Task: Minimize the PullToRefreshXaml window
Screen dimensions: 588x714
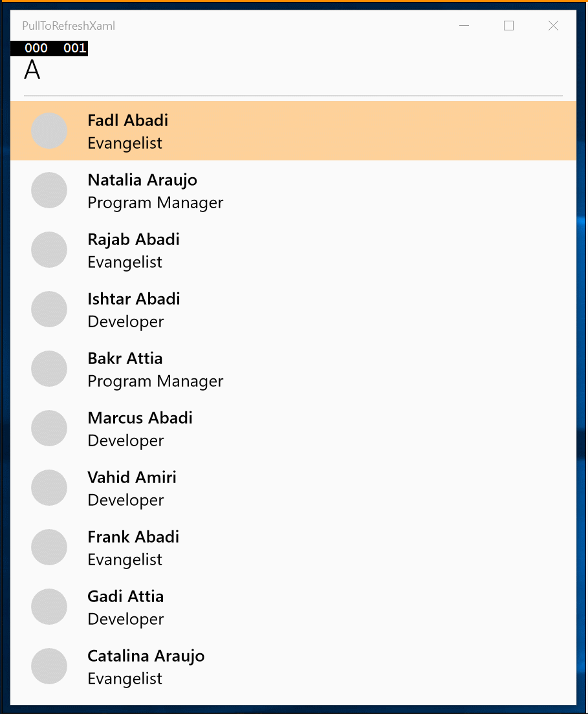Action: (x=464, y=26)
